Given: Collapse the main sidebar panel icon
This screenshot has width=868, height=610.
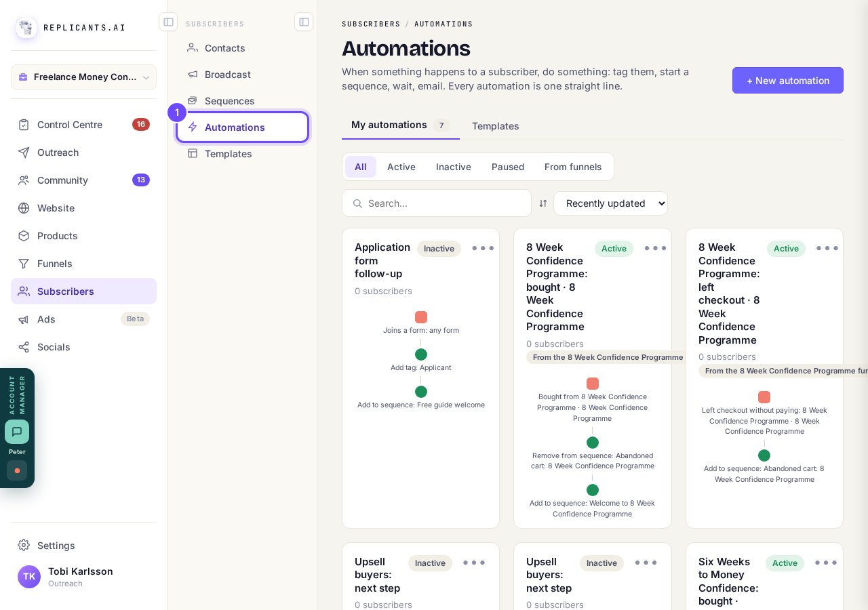Looking at the screenshot, I should [x=168, y=22].
